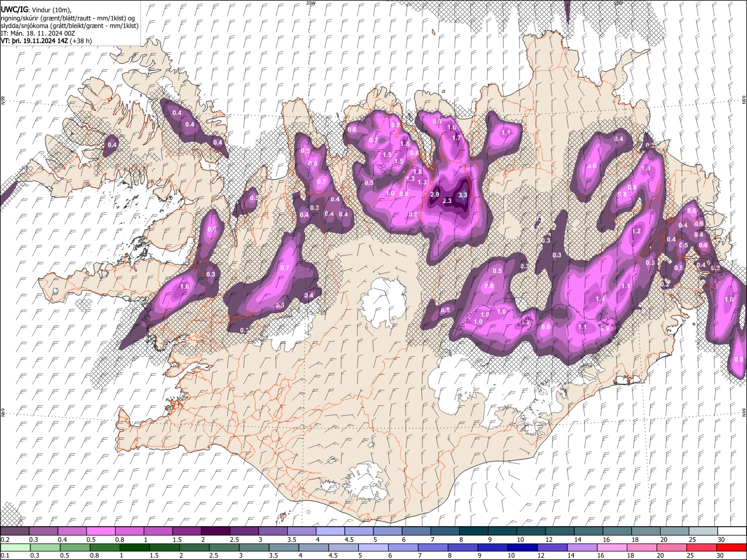Click the grayish-purple 0.2–0.3 snow legend swatch
Screen dimensions: 747x560
click(16, 531)
